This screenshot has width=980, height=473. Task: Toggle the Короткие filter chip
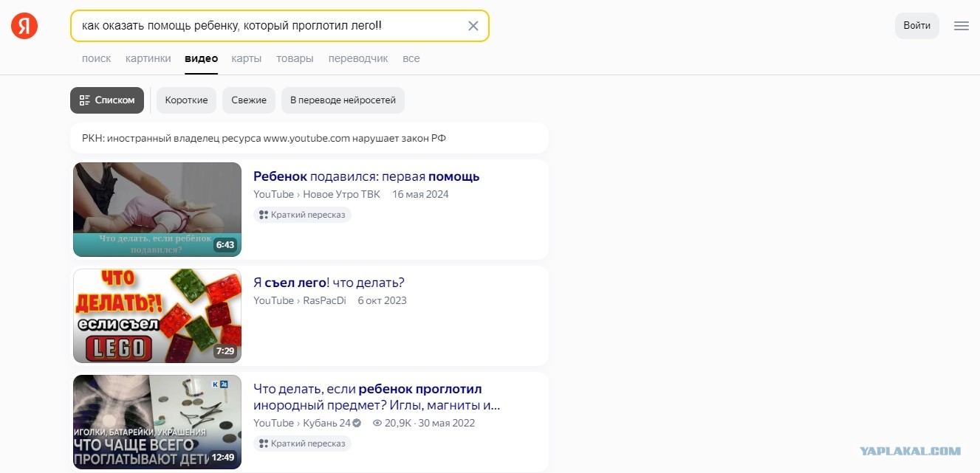coord(186,100)
